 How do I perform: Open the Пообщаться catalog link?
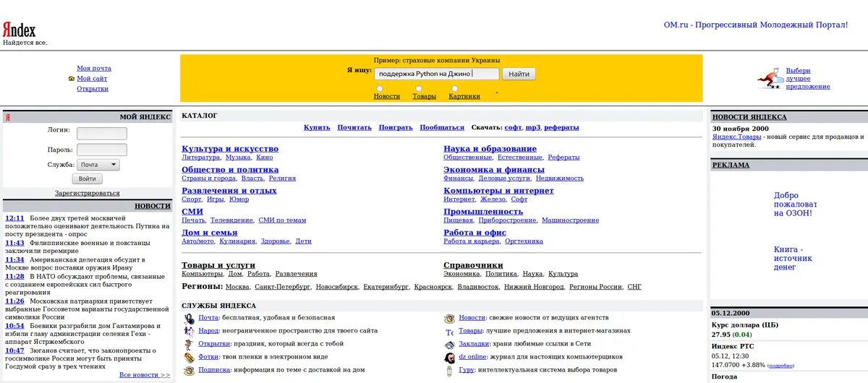click(442, 127)
